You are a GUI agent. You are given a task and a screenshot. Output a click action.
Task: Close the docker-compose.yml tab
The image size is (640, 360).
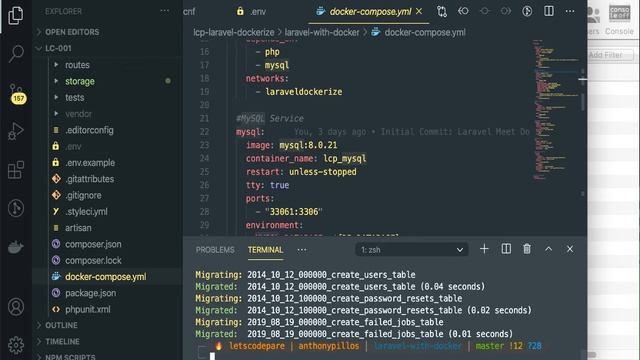419,11
